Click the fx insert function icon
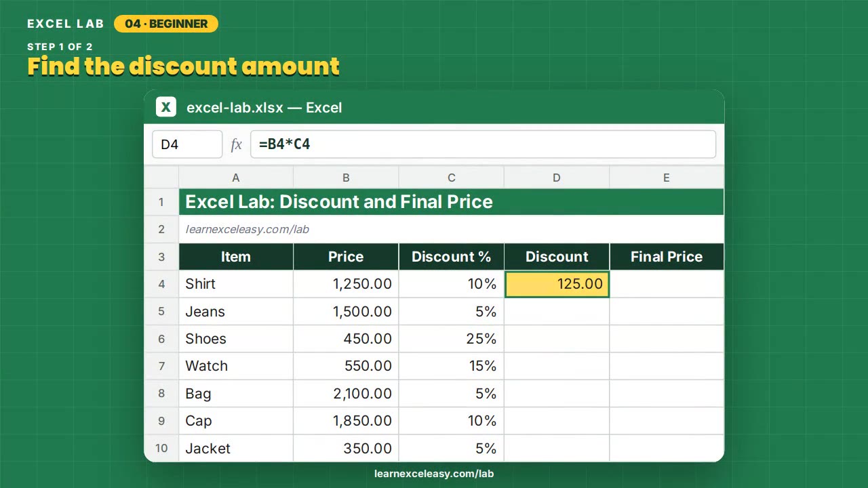The image size is (868, 488). tap(236, 144)
